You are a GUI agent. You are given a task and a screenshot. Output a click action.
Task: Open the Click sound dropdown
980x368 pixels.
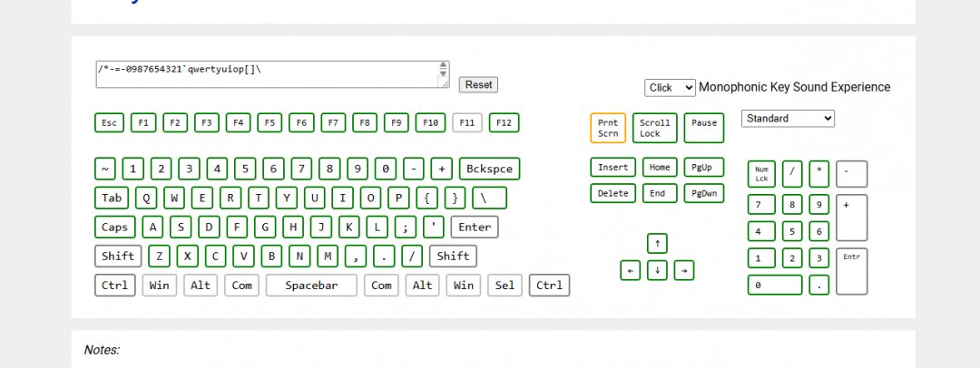click(x=670, y=87)
